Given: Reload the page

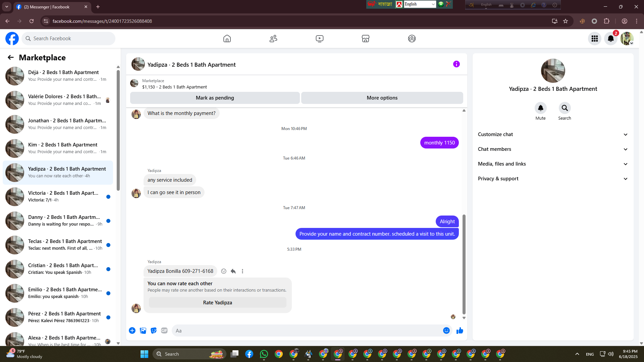Looking at the screenshot, I should click(32, 21).
